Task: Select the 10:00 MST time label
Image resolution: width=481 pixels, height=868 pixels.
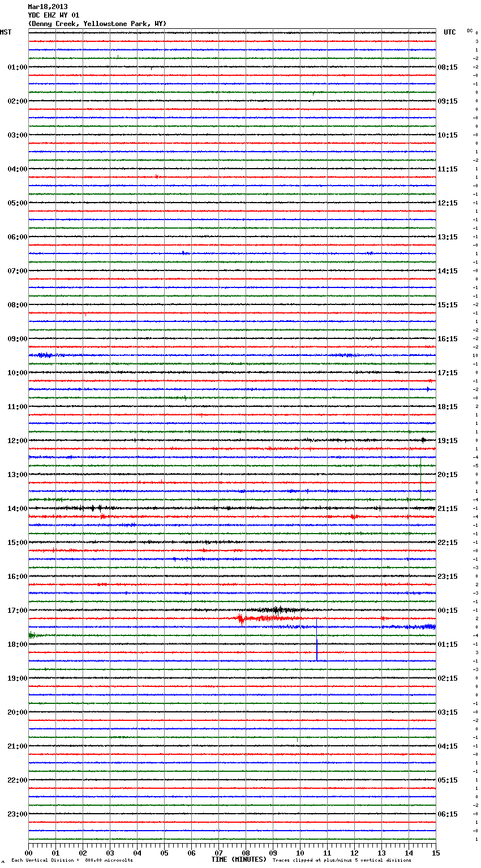Action: click(18, 373)
